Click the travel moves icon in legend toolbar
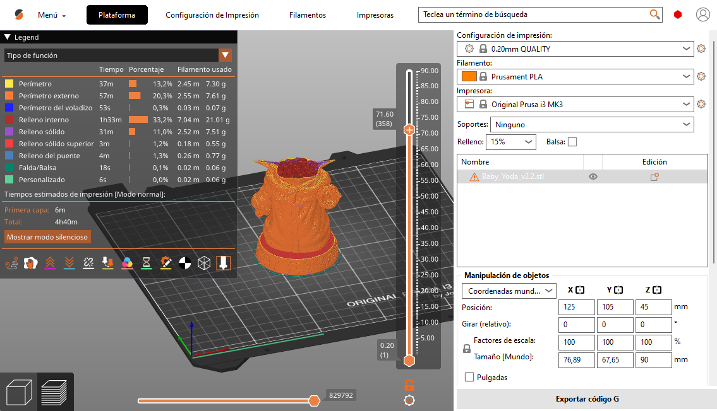The image size is (717, 411). [x=12, y=263]
